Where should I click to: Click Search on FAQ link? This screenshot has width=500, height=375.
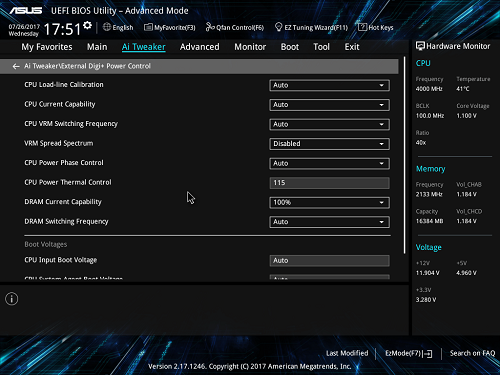472,353
